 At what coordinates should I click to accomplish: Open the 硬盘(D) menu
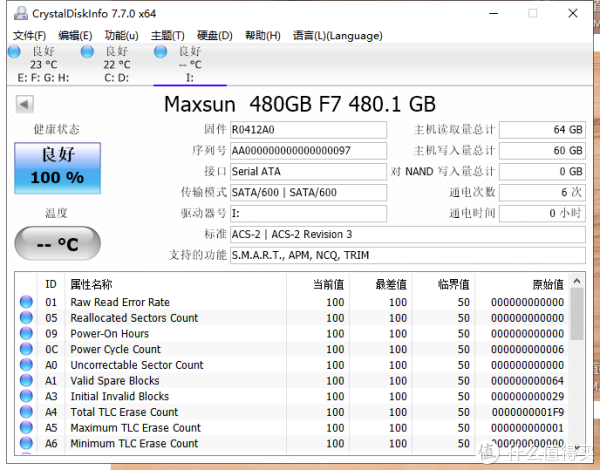click(x=215, y=36)
